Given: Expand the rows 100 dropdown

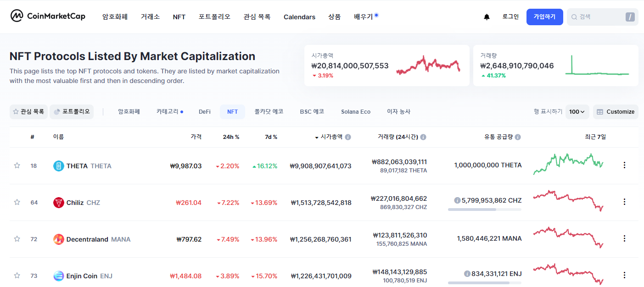Looking at the screenshot, I should tap(577, 112).
